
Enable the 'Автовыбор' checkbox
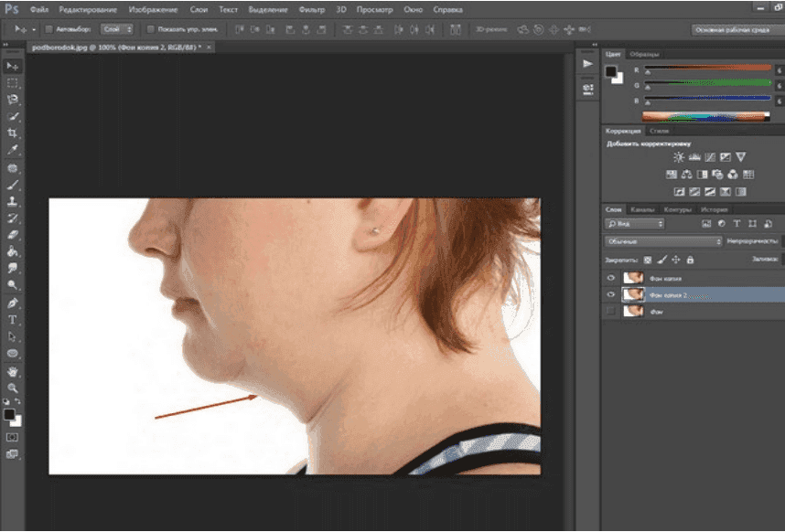click(x=48, y=29)
